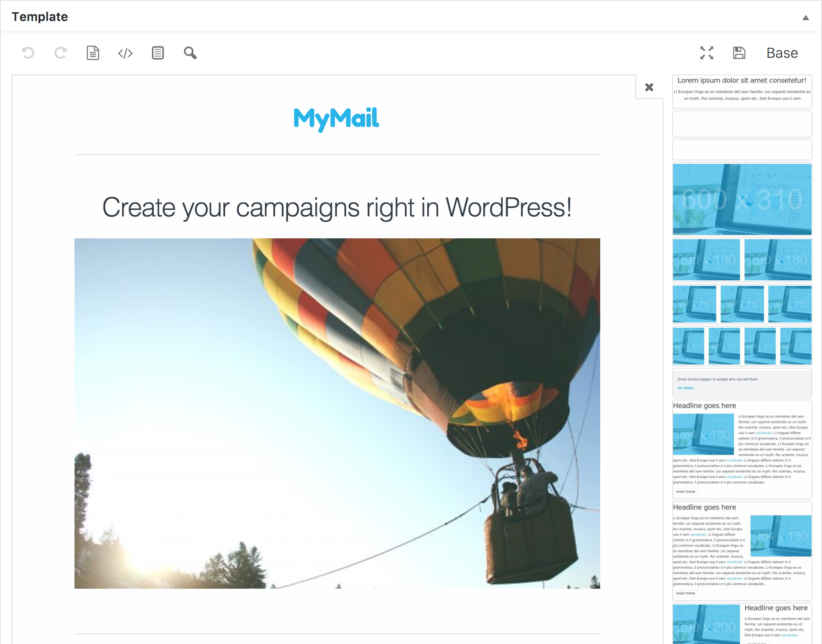Remove the selected campaign module
Screen dimensions: 822x644
point(649,87)
